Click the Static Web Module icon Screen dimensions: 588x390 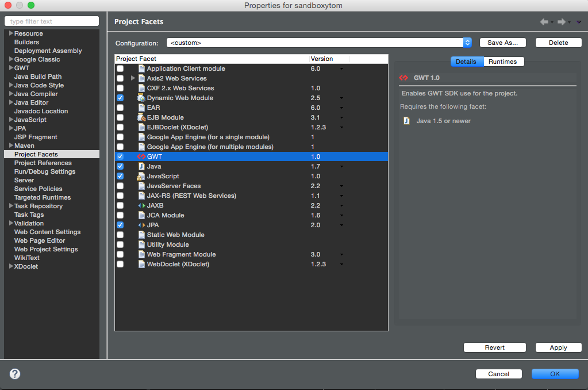(141, 235)
